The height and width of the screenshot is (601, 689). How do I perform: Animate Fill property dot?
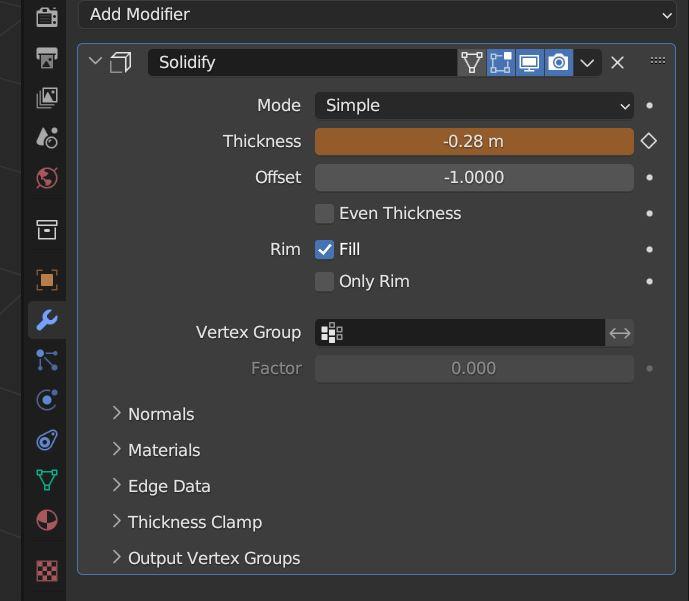point(649,250)
